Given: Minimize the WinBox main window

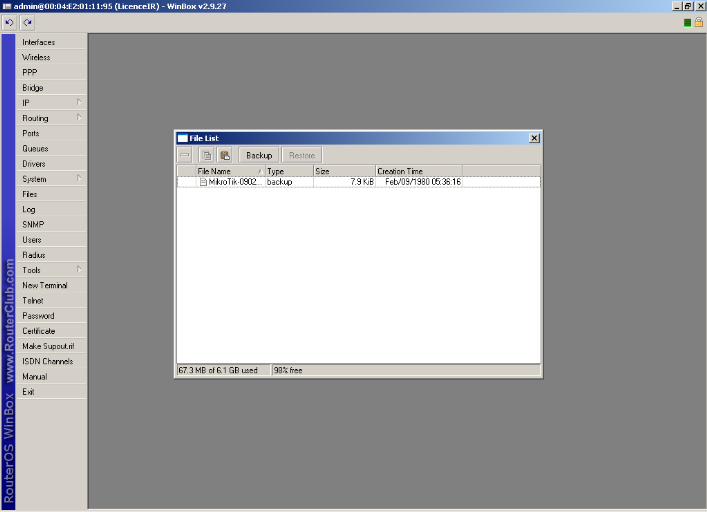Looking at the screenshot, I should (x=677, y=6).
